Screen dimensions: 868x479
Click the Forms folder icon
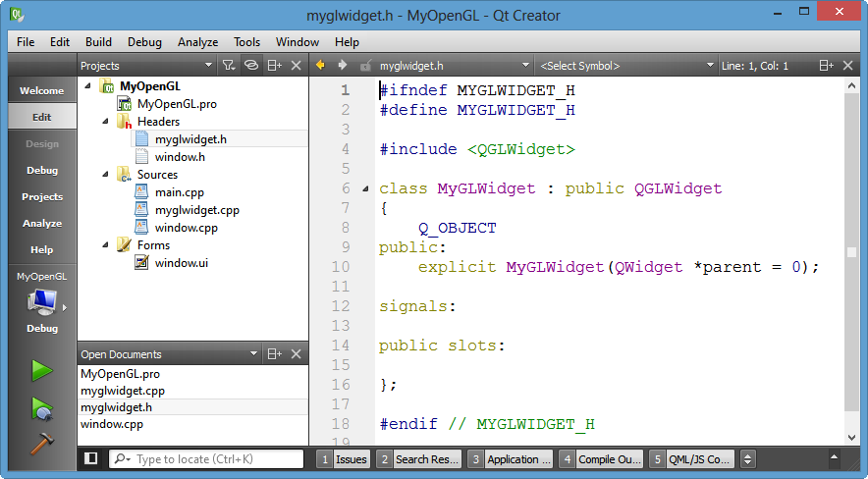(x=124, y=245)
